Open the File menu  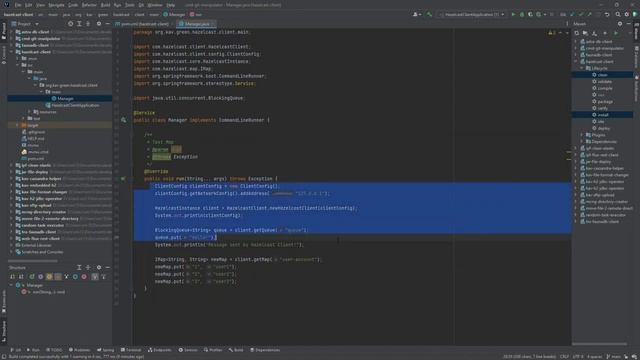[18, 5]
